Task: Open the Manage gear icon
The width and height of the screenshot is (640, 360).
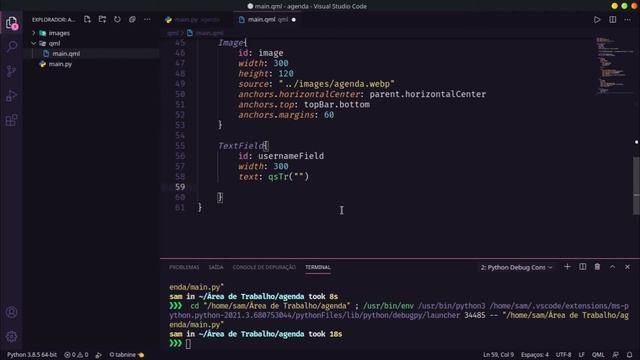Action: (11, 337)
